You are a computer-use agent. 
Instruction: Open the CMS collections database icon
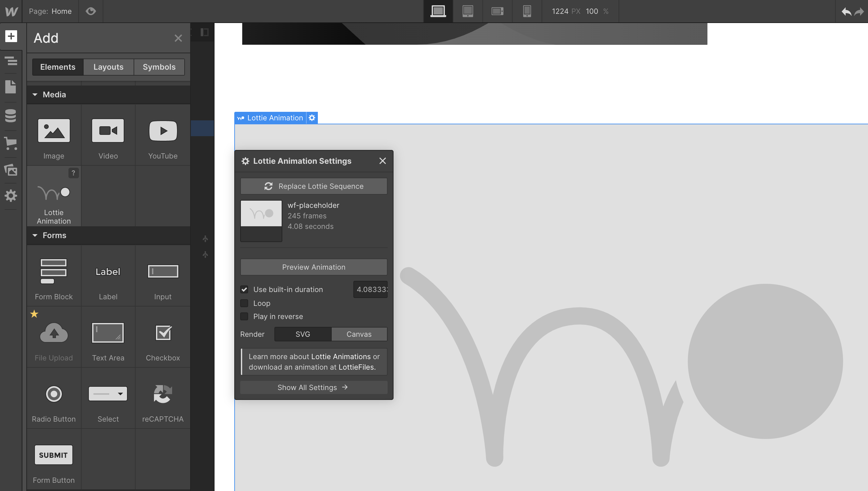tap(11, 115)
